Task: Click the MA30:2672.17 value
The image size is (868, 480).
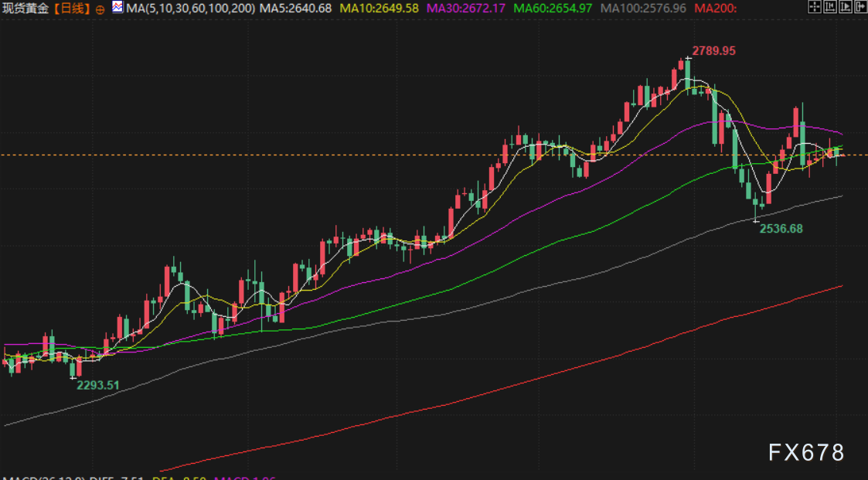Action: (465, 9)
